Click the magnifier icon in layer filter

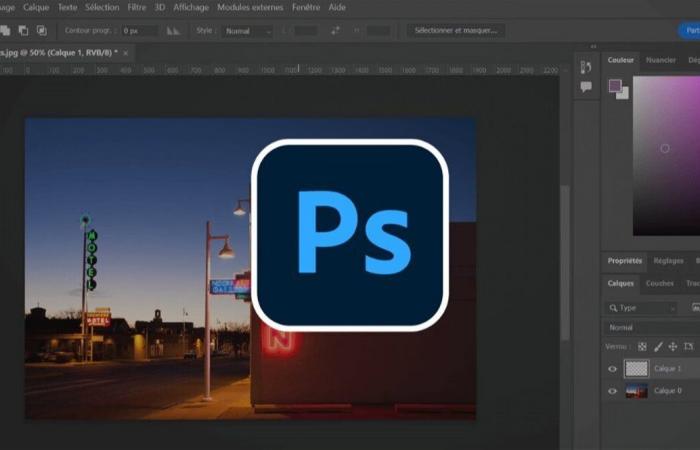coord(613,308)
